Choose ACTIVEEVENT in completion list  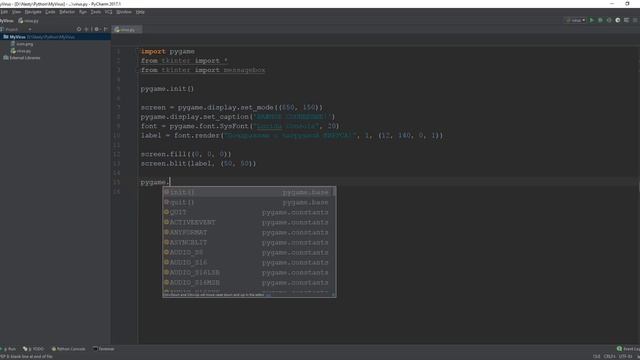248,222
